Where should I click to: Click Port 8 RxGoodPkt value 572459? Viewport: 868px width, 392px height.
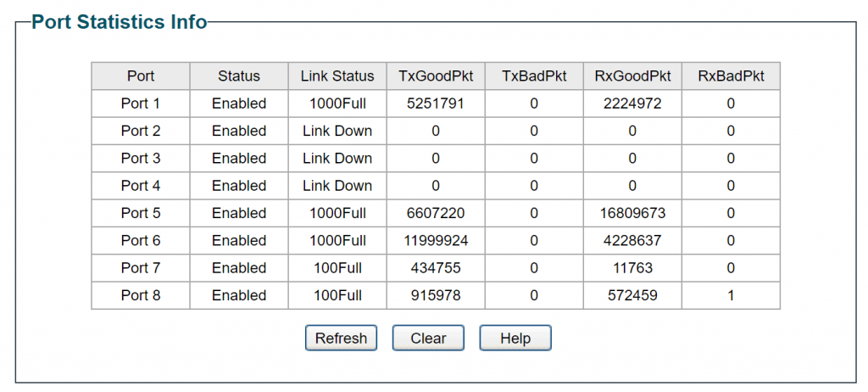632,295
